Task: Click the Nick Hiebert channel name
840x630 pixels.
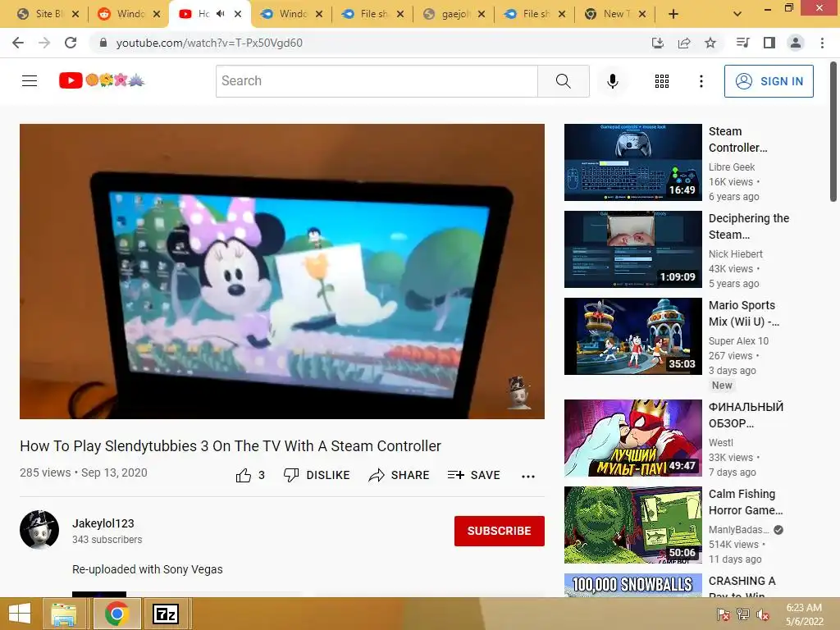Action: point(736,254)
